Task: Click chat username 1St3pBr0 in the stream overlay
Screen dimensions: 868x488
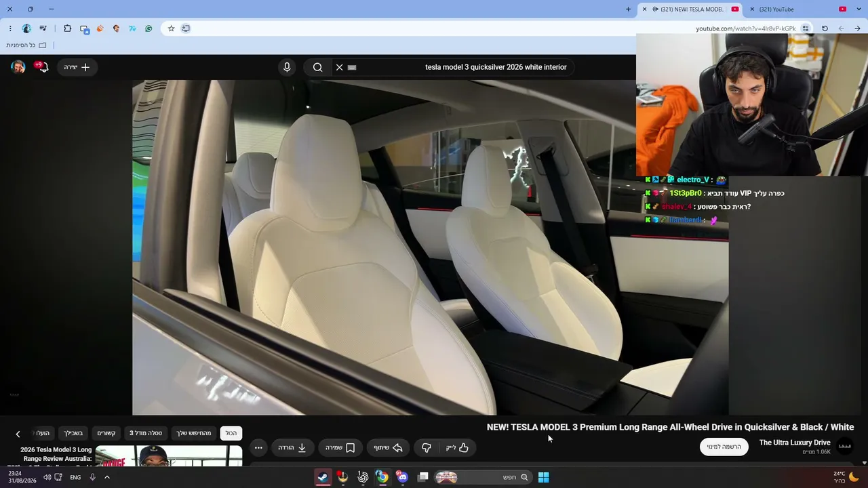Action: tap(686, 193)
